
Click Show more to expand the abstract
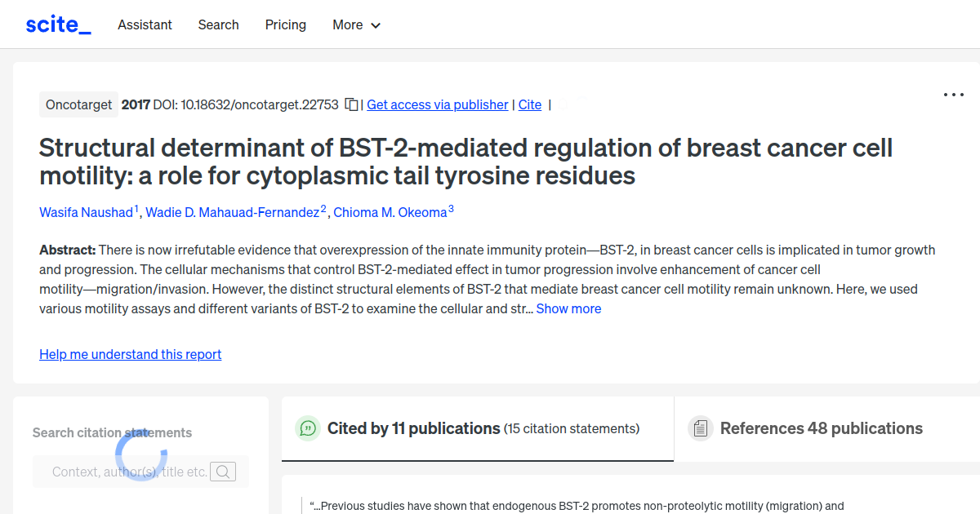(568, 308)
